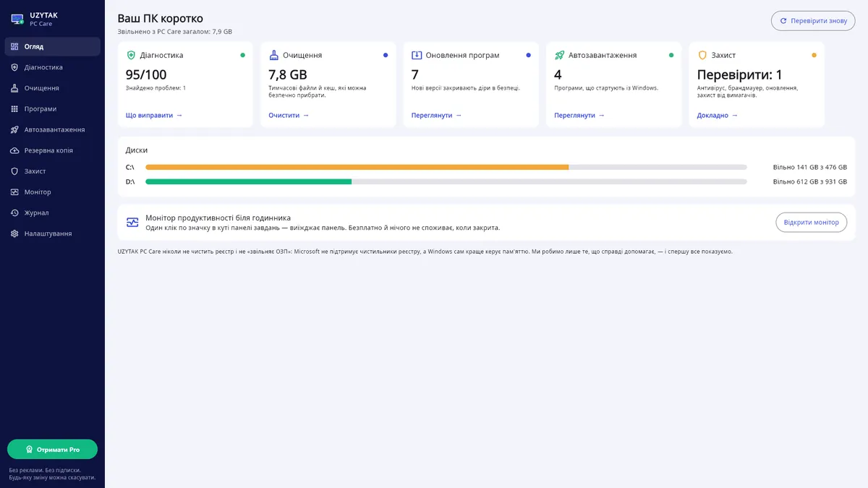Click the download icon on Оновлення програм card
This screenshot has height=488, width=868.
click(417, 55)
